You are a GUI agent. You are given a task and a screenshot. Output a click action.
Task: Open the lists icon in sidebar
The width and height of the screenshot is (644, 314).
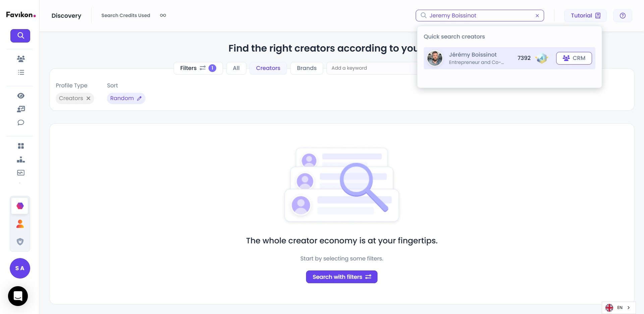21,72
